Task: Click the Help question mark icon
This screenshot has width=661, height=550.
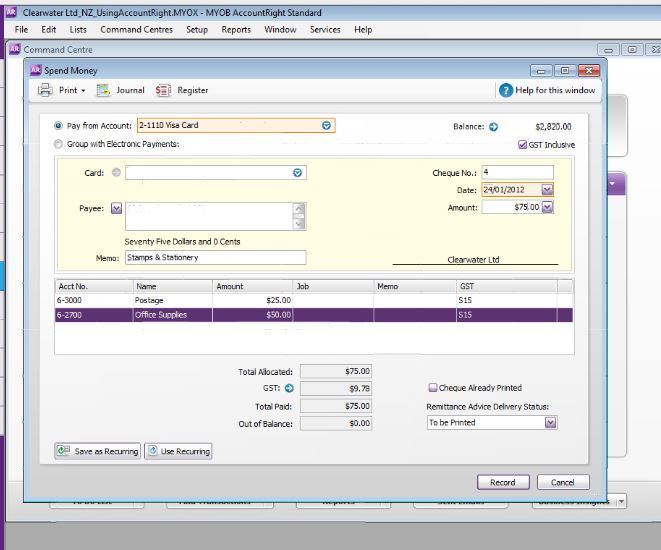Action: 505,90
